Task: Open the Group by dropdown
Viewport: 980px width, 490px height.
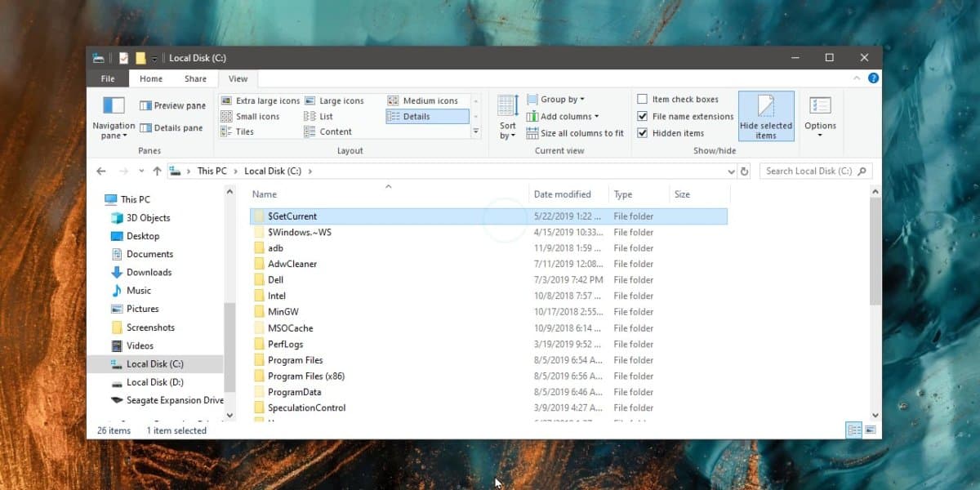Action: (x=556, y=100)
